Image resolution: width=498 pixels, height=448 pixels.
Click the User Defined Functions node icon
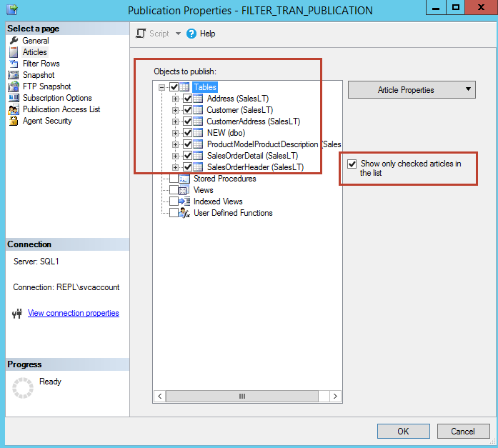[x=184, y=213]
